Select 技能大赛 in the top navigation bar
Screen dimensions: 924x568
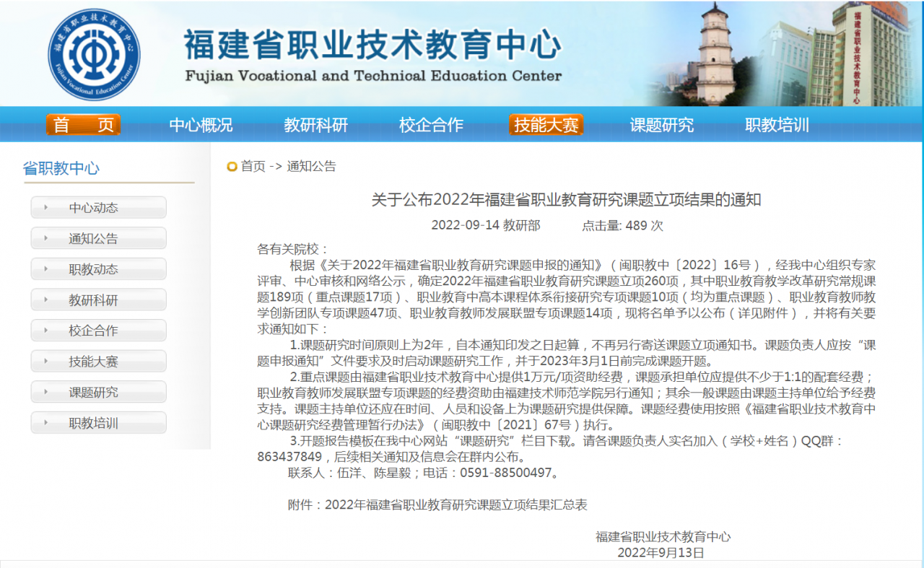pyautogui.click(x=546, y=125)
